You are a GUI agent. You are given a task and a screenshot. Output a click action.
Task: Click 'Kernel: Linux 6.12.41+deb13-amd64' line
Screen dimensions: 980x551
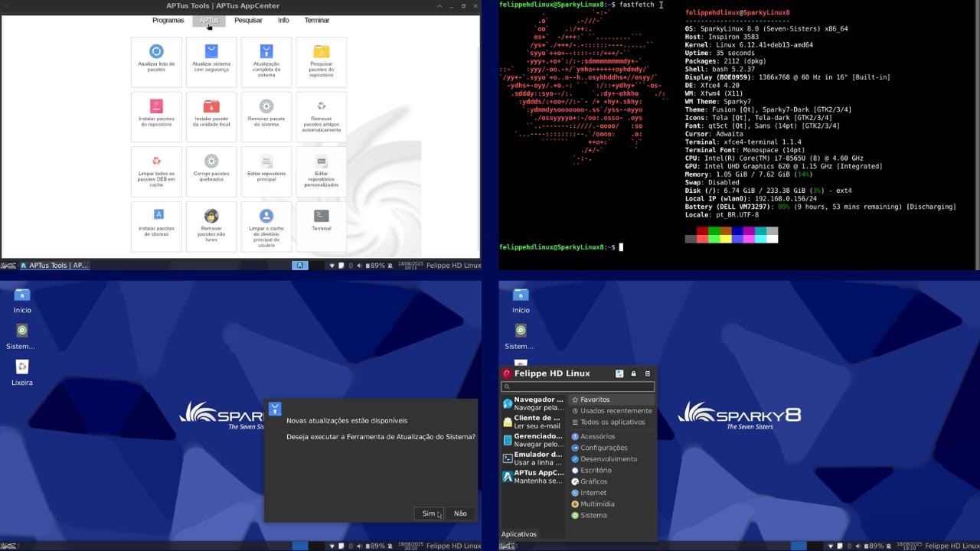click(x=749, y=45)
